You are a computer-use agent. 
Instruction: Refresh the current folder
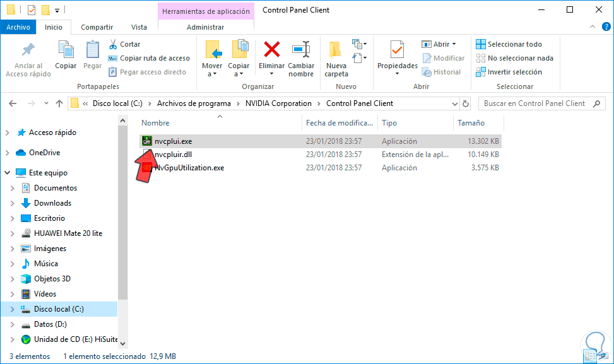466,103
